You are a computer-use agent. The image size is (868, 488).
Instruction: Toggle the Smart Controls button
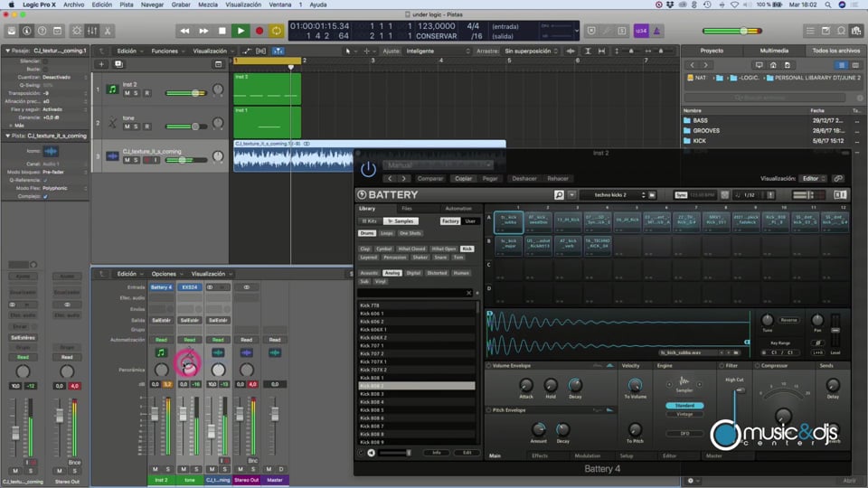click(x=77, y=31)
